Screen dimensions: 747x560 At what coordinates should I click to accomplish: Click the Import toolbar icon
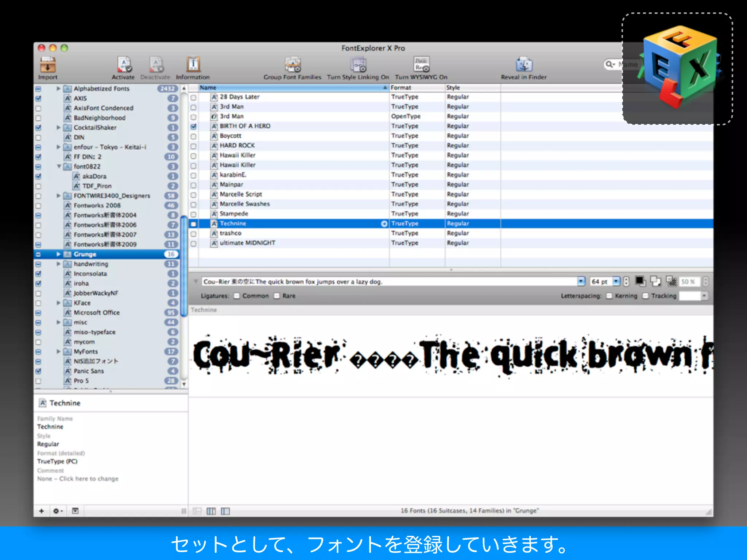48,65
